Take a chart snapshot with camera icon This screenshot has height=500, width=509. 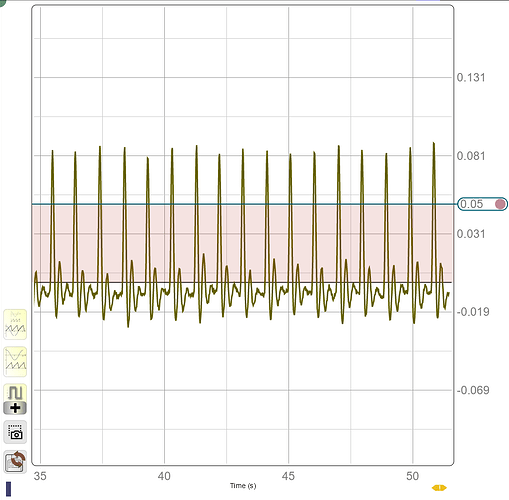pos(15,432)
